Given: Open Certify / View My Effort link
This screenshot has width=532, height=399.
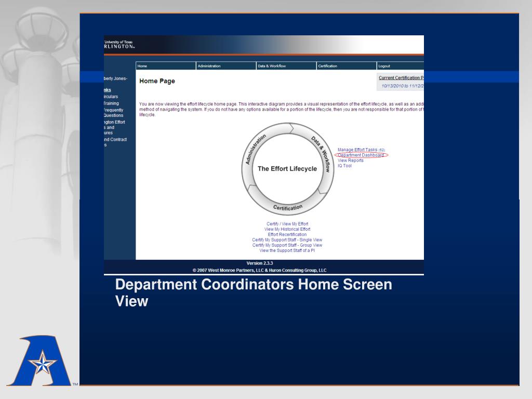Looking at the screenshot, I should pos(287,224).
